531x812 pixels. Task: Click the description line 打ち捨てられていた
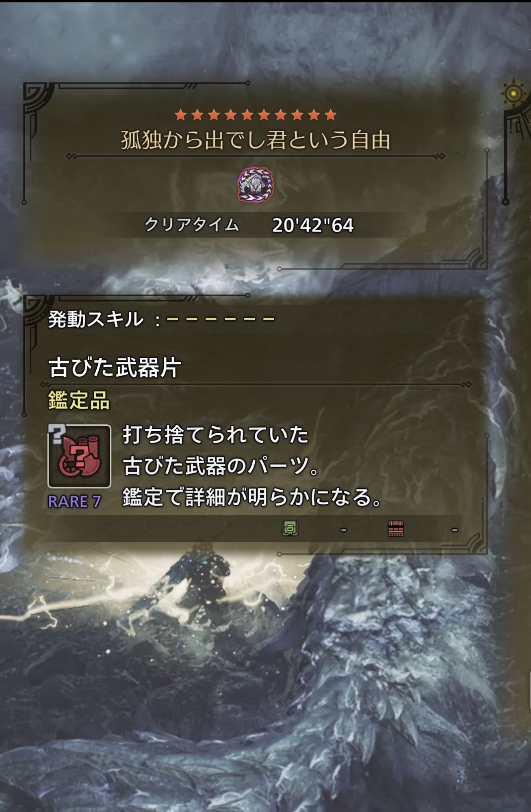point(216,434)
